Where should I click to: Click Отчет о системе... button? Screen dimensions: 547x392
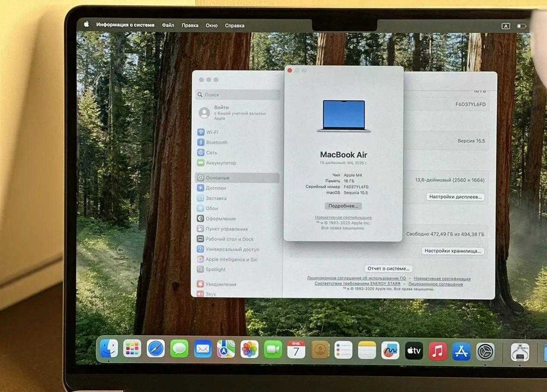(388, 269)
